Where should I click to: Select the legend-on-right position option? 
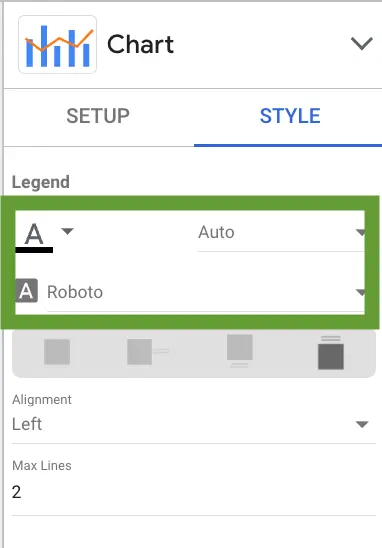(148, 352)
